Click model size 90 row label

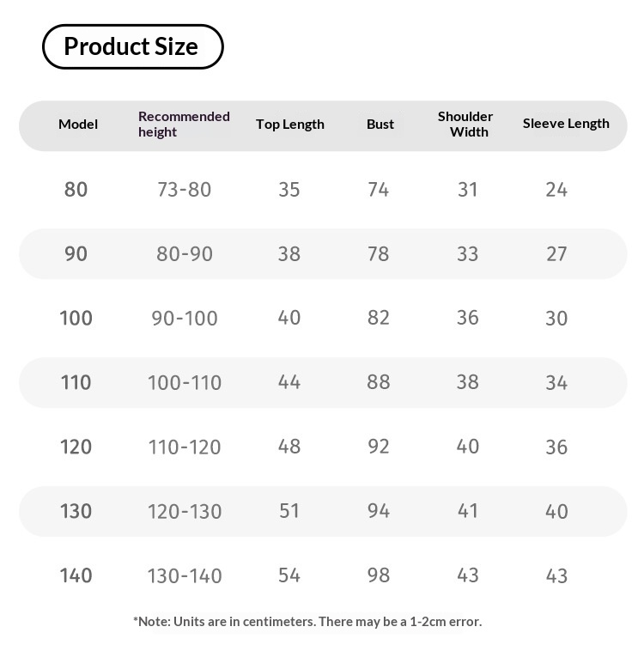76,254
